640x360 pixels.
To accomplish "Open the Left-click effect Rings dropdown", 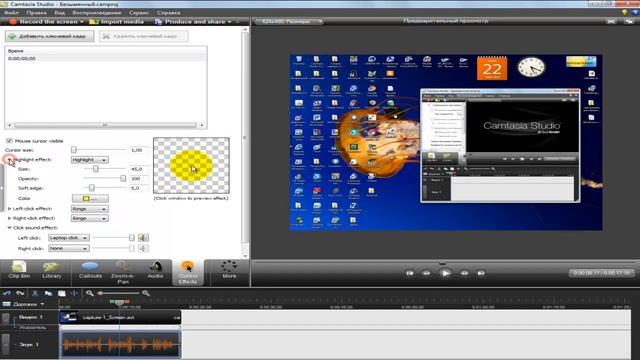I will pos(89,209).
